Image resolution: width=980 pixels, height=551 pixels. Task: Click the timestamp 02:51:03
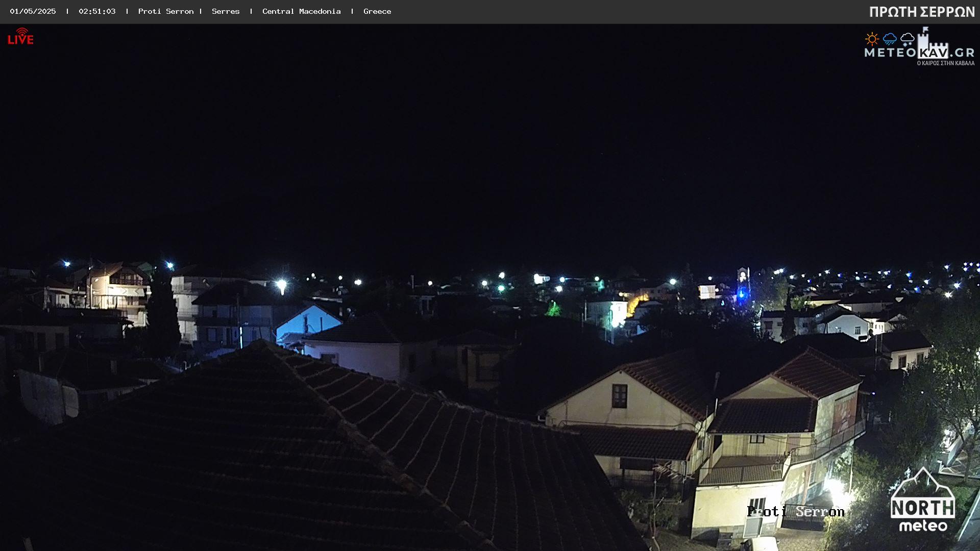tap(97, 11)
